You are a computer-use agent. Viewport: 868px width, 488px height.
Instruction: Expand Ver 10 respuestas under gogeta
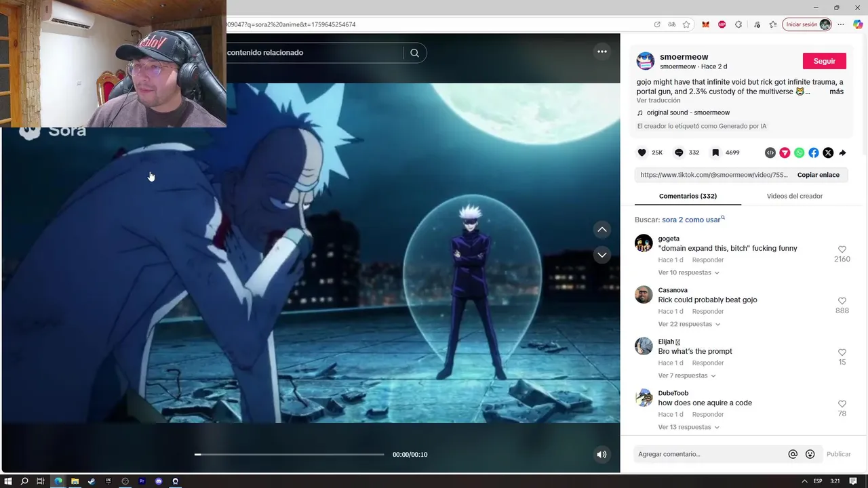coord(688,272)
